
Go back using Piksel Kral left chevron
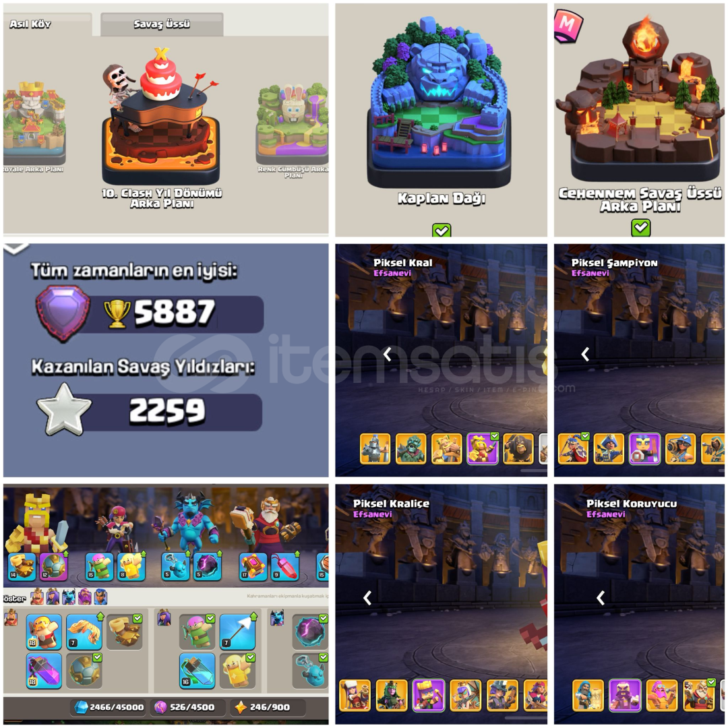click(x=388, y=355)
